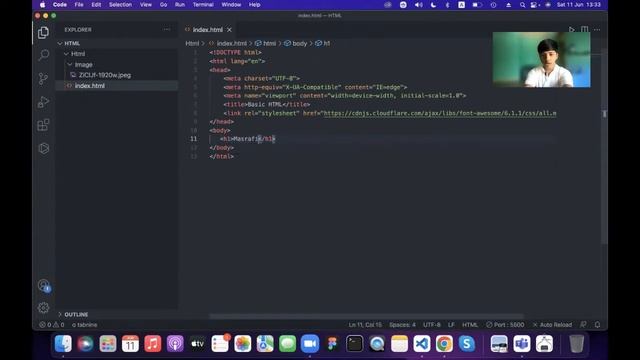Select the index.html editor tab
The height and width of the screenshot is (360, 640).
click(208, 30)
